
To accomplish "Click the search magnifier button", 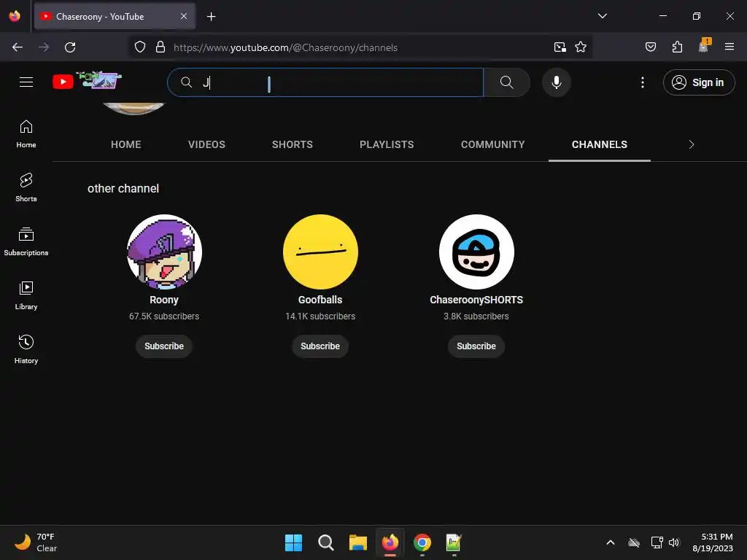I will [506, 82].
